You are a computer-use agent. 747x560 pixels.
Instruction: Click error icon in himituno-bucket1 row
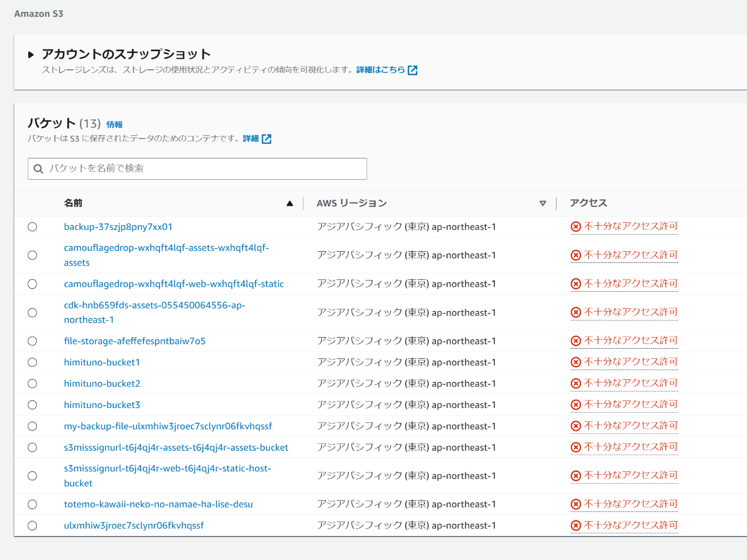(x=576, y=362)
